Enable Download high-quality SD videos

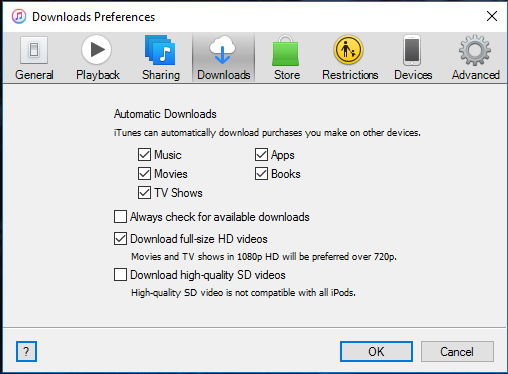120,275
